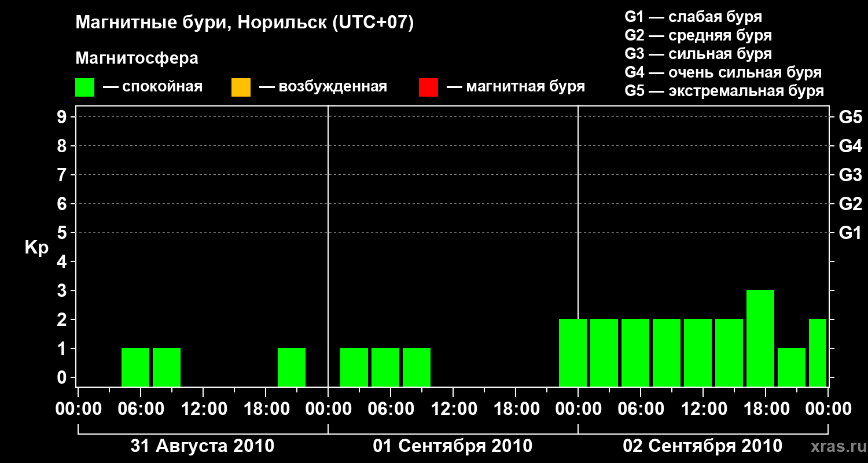The height and width of the screenshot is (463, 868).
Task: Click the yellow 'возбужденная' legend swatch
Action: 241,87
